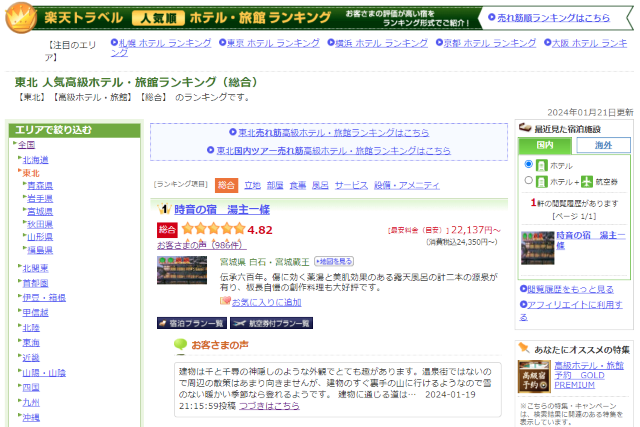Click the 地図を見る map button
640x427 pixels.
306,261
